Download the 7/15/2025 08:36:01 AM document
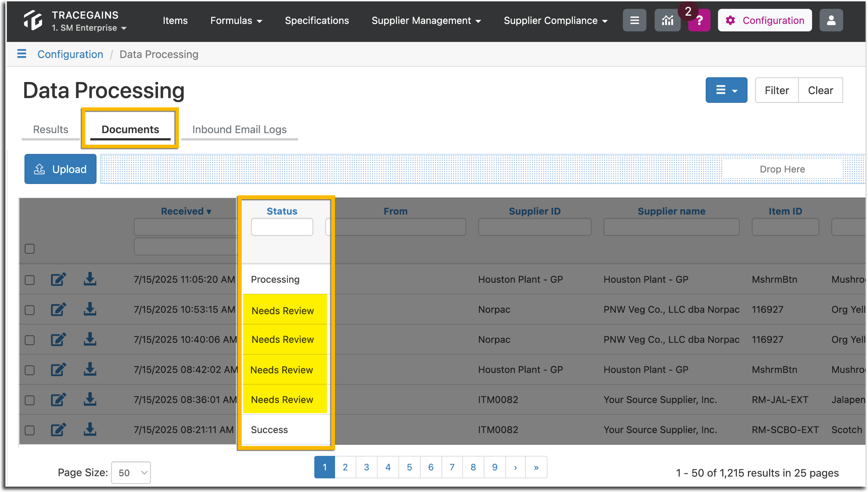The image size is (868, 492). tap(90, 399)
